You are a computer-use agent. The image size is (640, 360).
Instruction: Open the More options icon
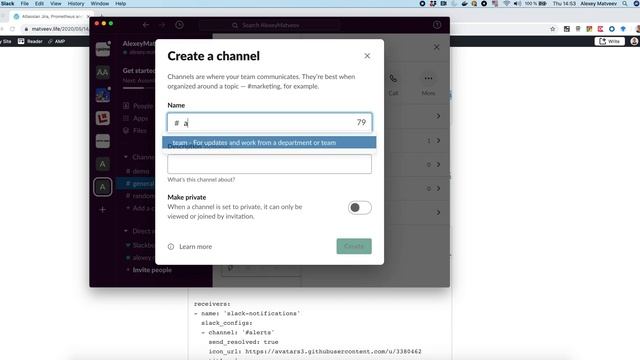click(428, 78)
